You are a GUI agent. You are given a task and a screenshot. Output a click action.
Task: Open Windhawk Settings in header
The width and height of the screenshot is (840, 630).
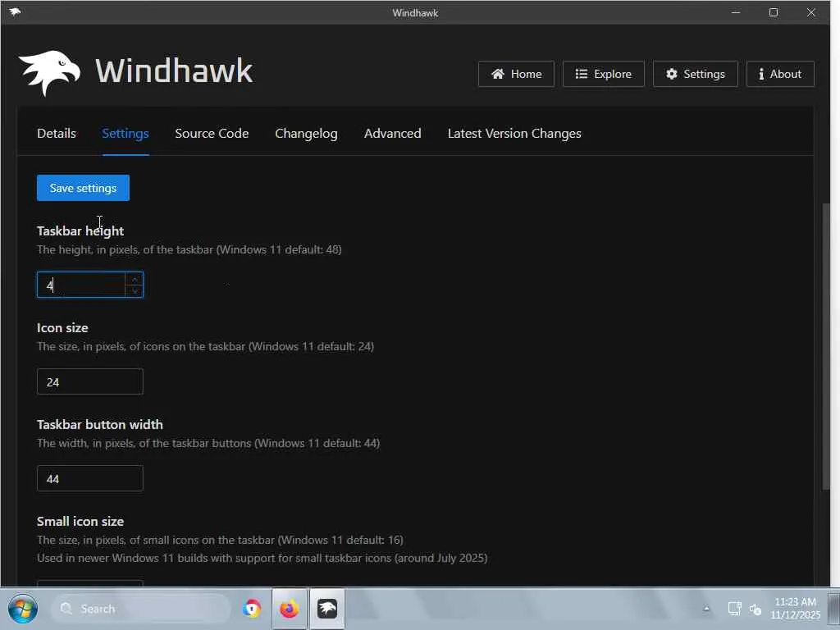coord(695,74)
